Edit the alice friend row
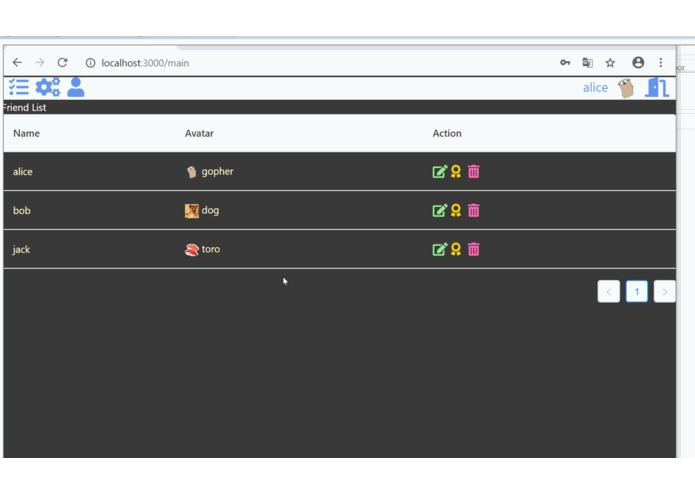 pyautogui.click(x=440, y=171)
